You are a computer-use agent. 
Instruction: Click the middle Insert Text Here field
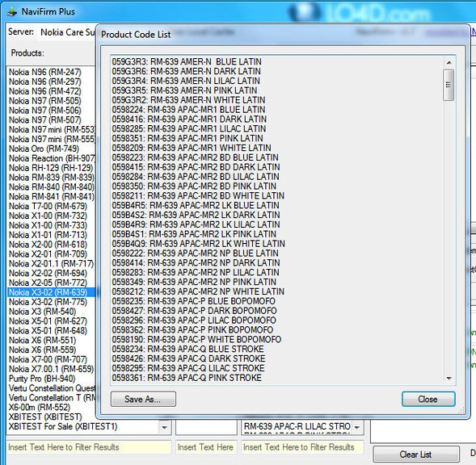point(206,447)
